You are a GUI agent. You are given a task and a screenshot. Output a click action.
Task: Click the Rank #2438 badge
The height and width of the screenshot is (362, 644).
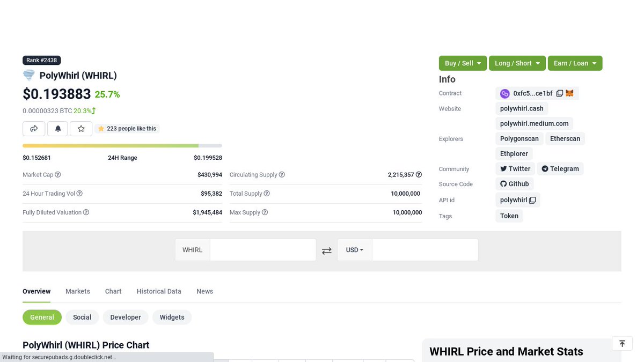pyautogui.click(x=42, y=60)
